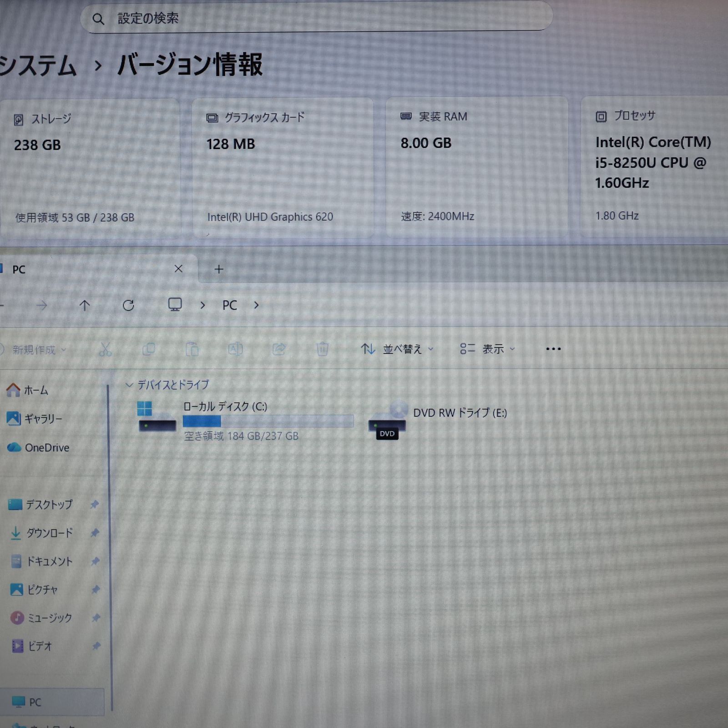Open the 表示 view dropdown
The image size is (728, 728).
pos(487,349)
